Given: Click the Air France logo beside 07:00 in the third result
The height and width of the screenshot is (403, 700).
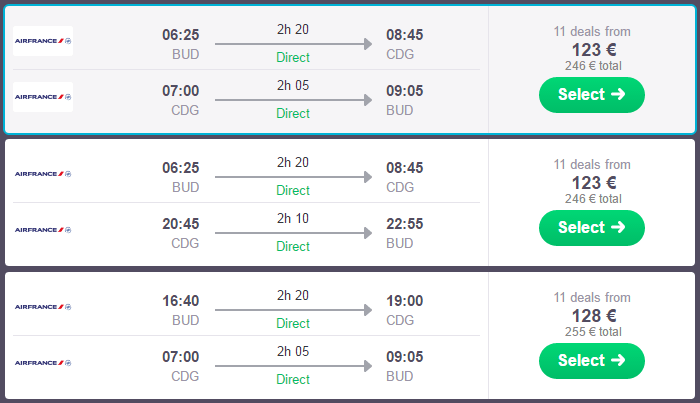Looking at the screenshot, I should click(x=43, y=362).
